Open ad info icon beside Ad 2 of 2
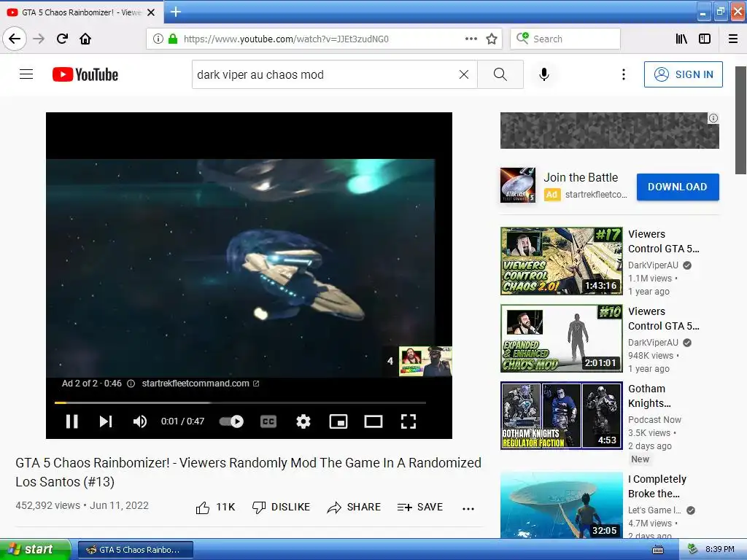Screen dimensions: 747x560 point(131,384)
